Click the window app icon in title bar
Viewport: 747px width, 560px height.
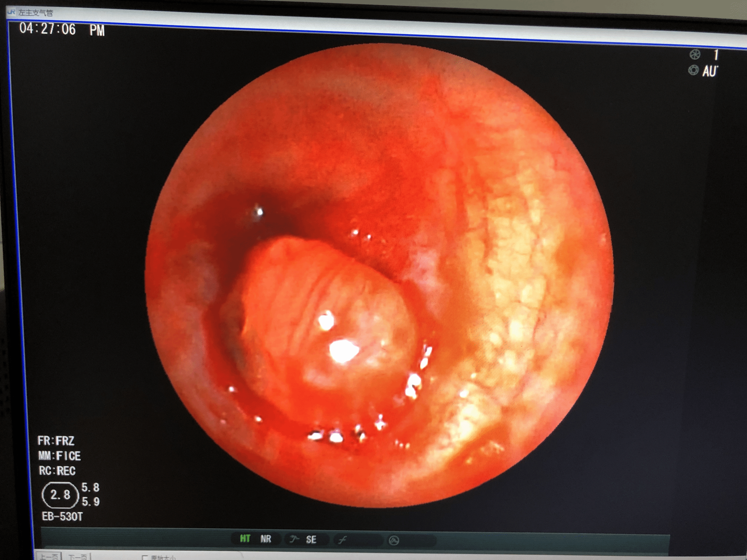pos(12,12)
